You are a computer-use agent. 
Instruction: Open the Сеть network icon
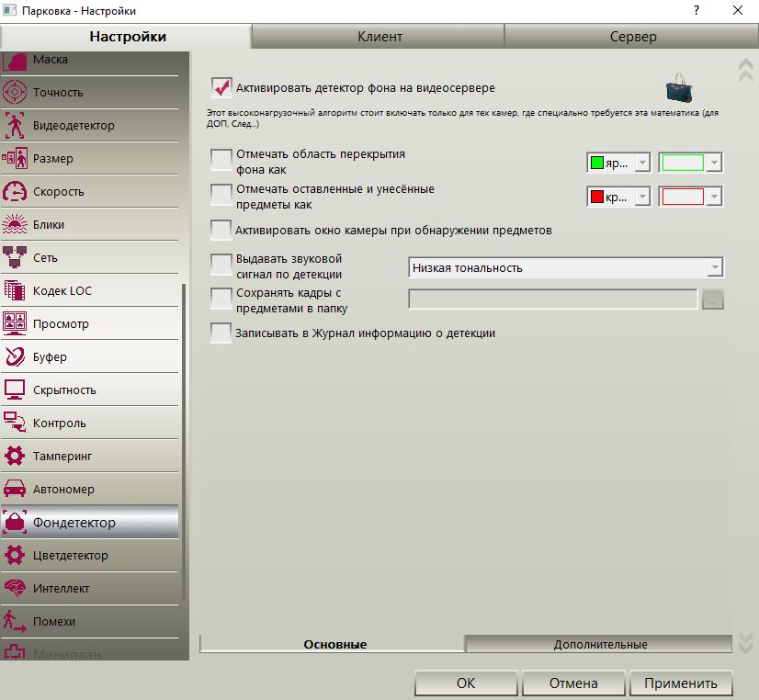[x=15, y=257]
